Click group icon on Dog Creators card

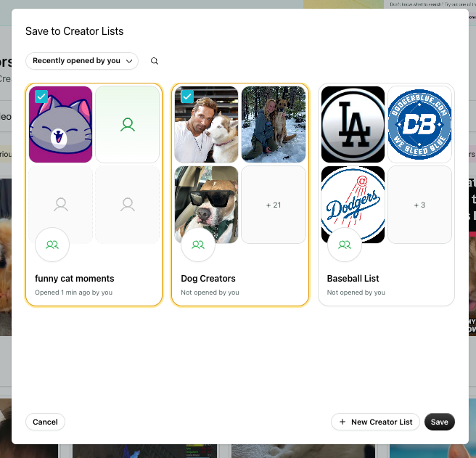point(198,245)
